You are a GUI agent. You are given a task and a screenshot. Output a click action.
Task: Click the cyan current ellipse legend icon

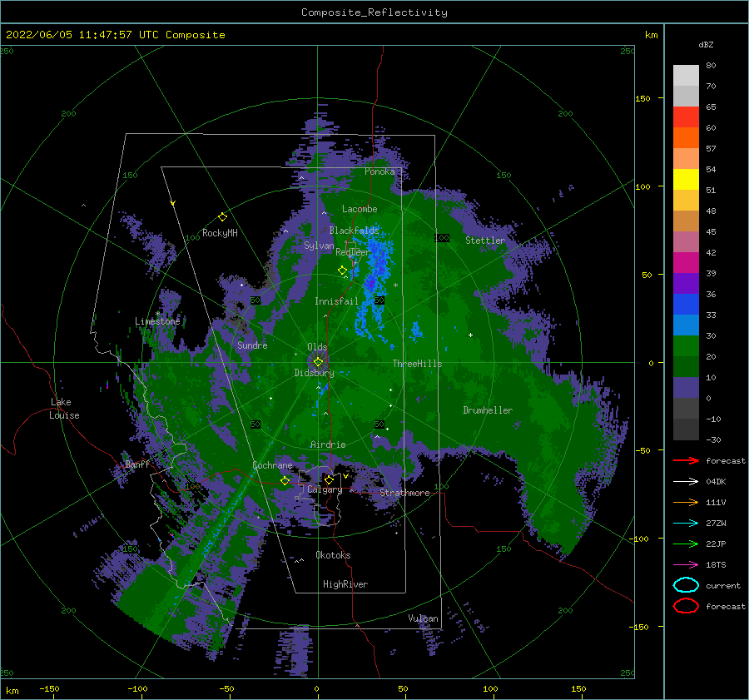coord(686,585)
